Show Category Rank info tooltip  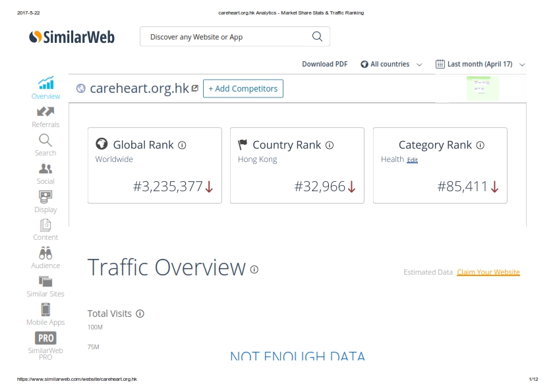(481, 145)
